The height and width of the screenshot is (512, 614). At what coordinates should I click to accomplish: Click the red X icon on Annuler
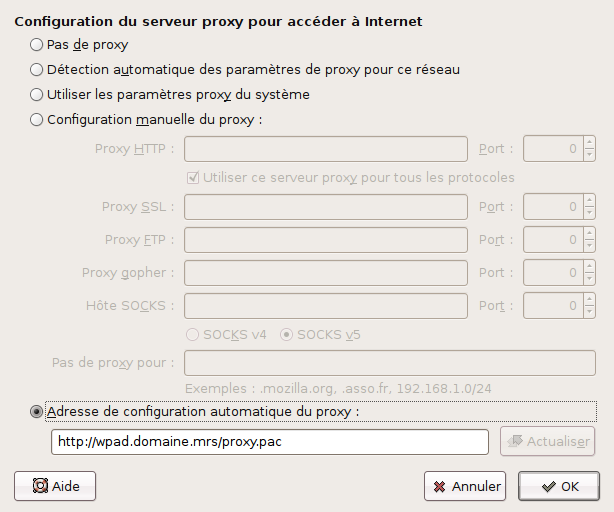point(439,487)
